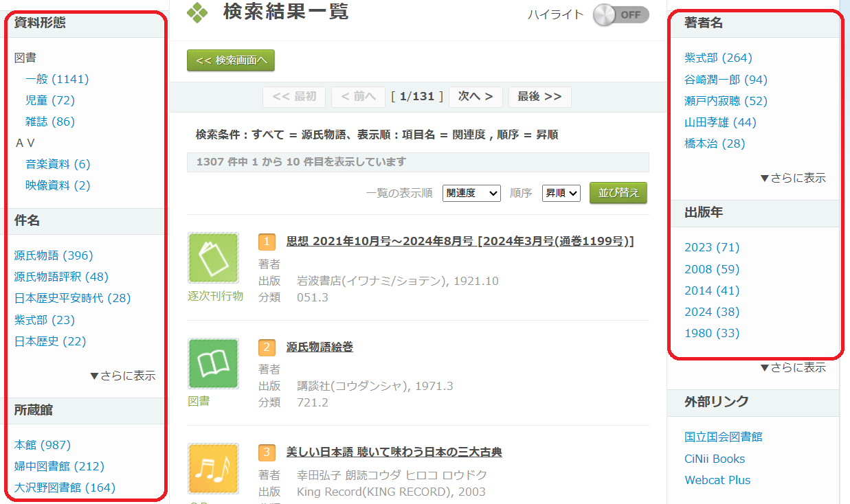Expand more subjects under 件名
The image size is (850, 504).
click(x=122, y=376)
